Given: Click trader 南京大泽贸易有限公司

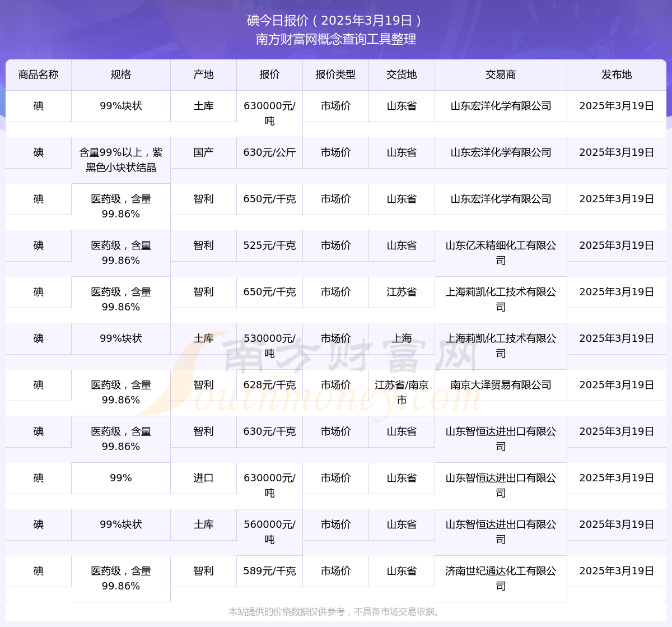Looking at the screenshot, I should click(501, 385).
